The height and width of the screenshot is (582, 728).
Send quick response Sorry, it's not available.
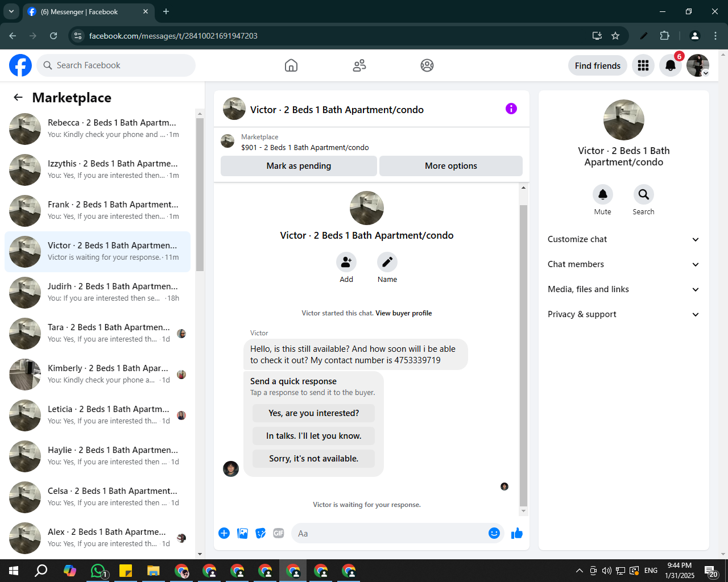(314, 459)
